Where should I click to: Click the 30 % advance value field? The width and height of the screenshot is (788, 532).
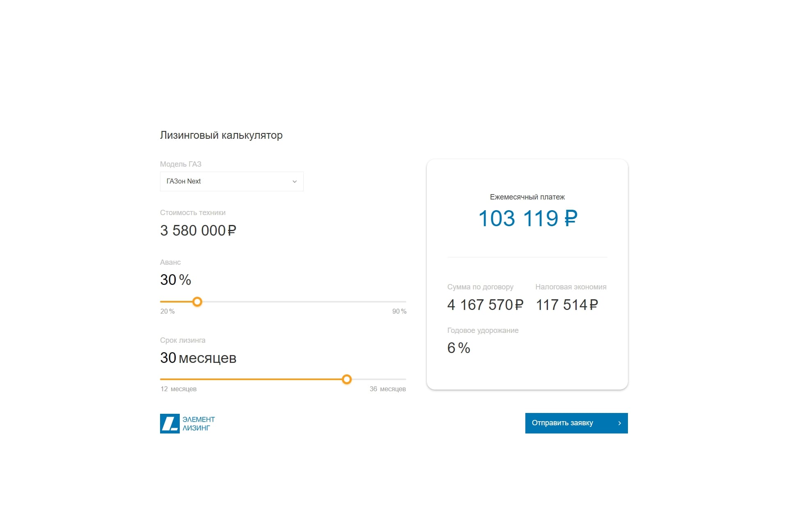point(176,280)
